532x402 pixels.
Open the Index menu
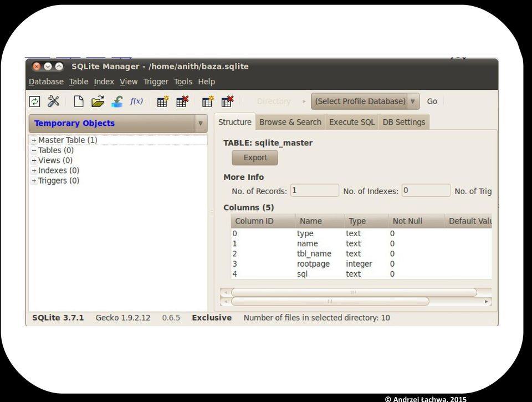pyautogui.click(x=104, y=82)
